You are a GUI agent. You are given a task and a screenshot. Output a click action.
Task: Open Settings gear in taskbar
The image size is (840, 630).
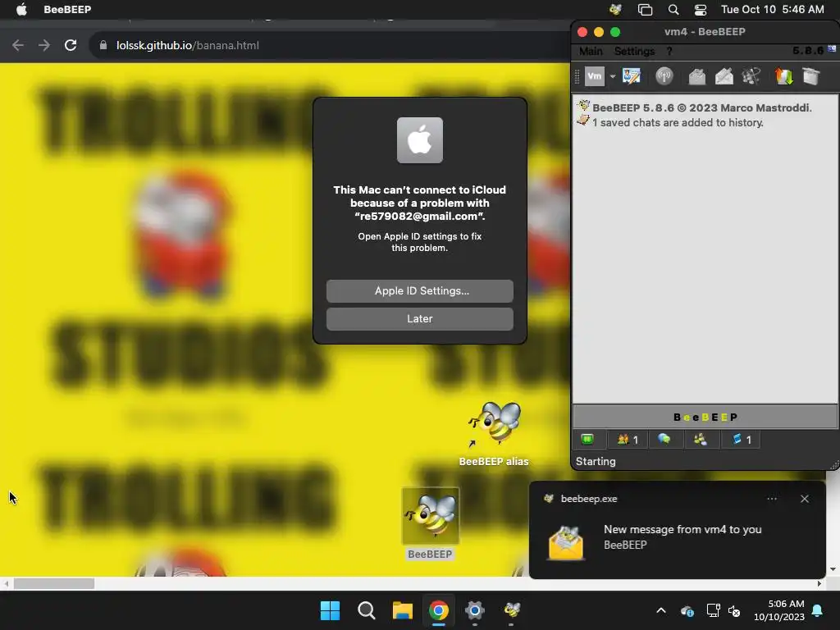point(475,610)
